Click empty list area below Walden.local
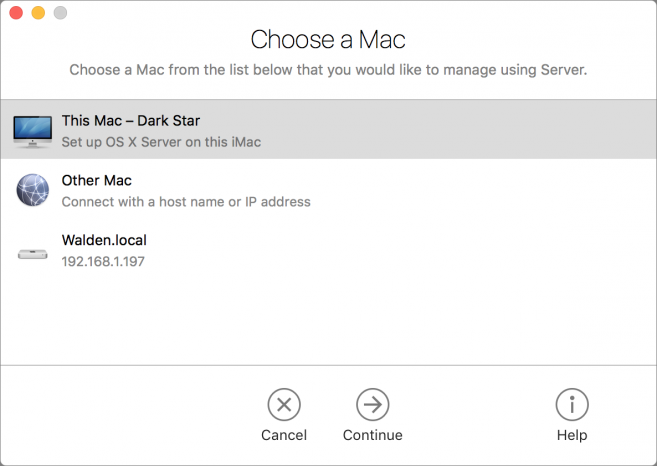The width and height of the screenshot is (657, 466). click(x=328, y=320)
